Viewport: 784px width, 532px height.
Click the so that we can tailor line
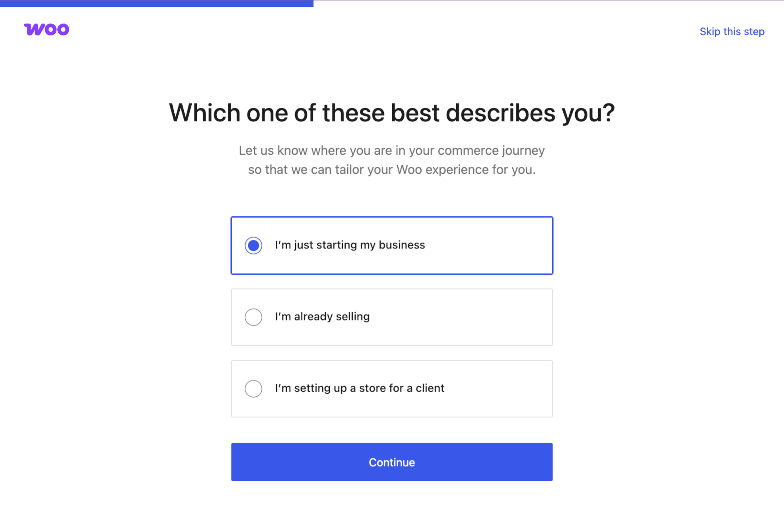click(391, 170)
